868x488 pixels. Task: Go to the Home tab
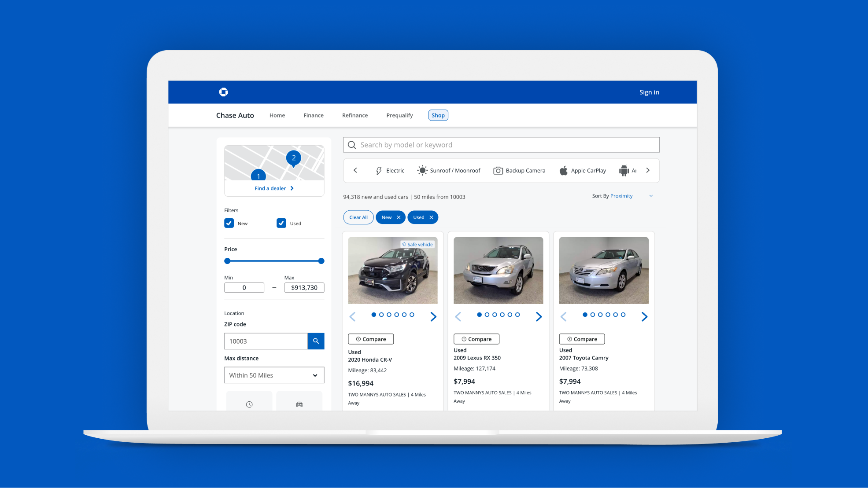pos(277,115)
